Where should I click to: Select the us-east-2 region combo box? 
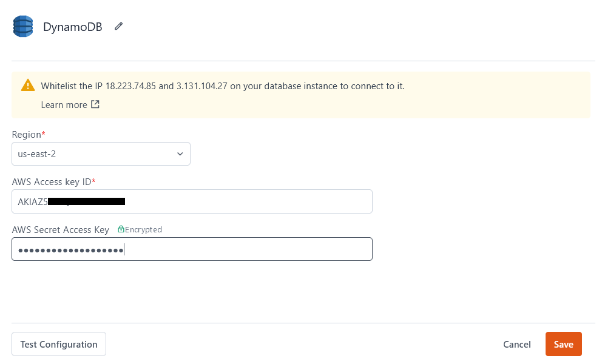[101, 153]
